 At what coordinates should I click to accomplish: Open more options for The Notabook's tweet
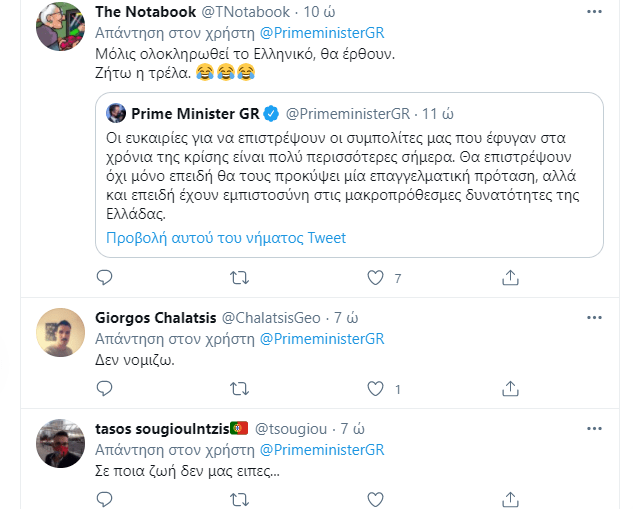pyautogui.click(x=595, y=11)
